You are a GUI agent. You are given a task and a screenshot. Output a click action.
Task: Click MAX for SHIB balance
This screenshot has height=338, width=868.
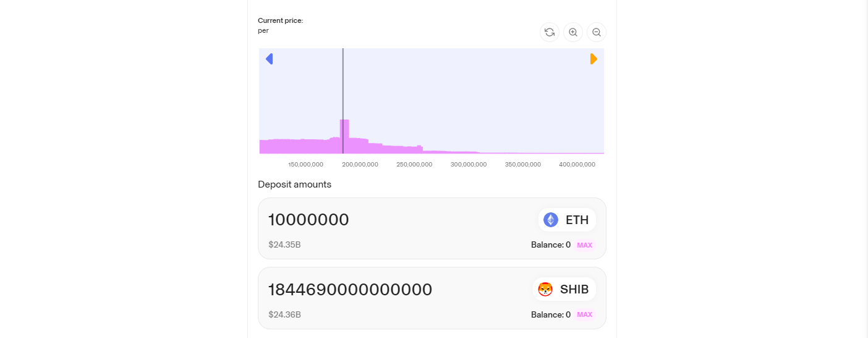click(585, 314)
